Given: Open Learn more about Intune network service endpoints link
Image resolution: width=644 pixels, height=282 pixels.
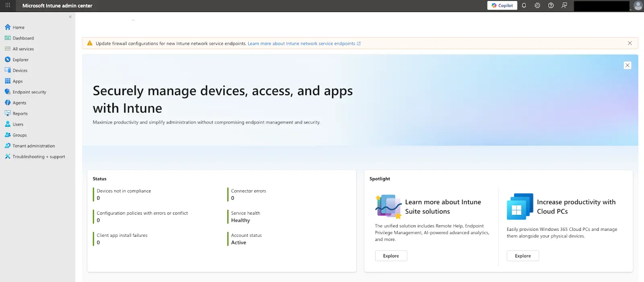Looking at the screenshot, I should tap(304, 44).
